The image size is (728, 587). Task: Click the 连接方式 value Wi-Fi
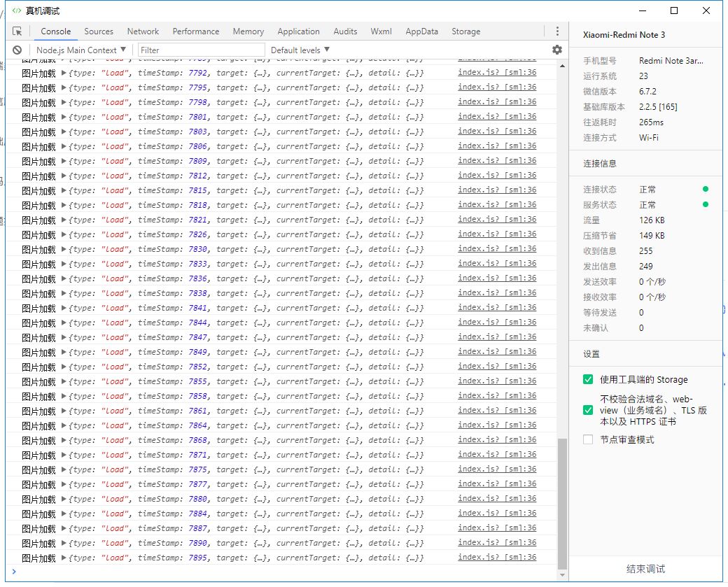[x=649, y=137]
